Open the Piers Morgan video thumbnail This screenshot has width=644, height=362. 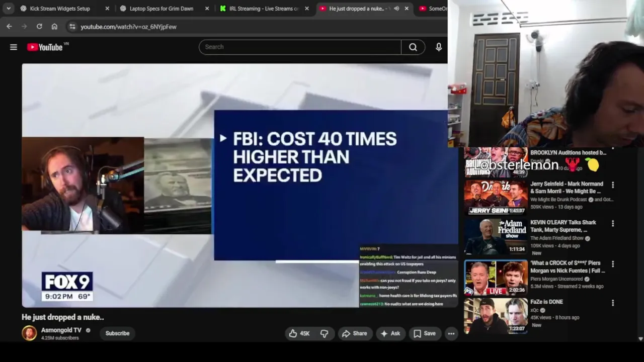(x=496, y=278)
